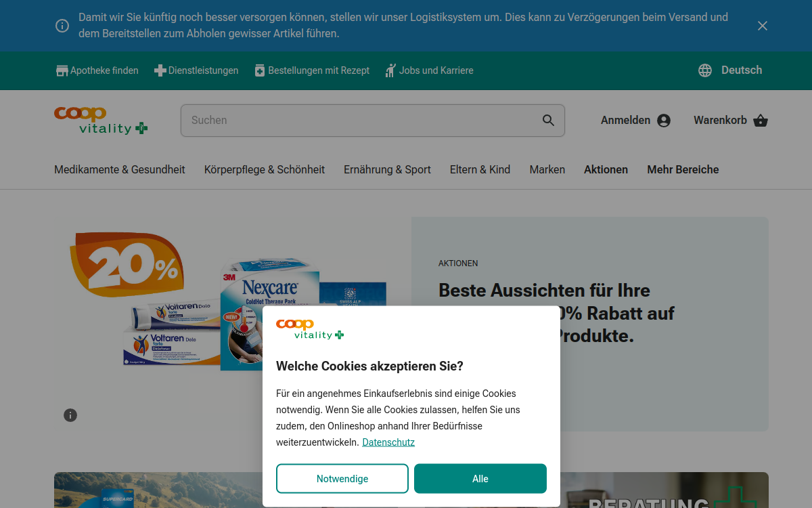Click the magnifier search icon

click(549, 121)
